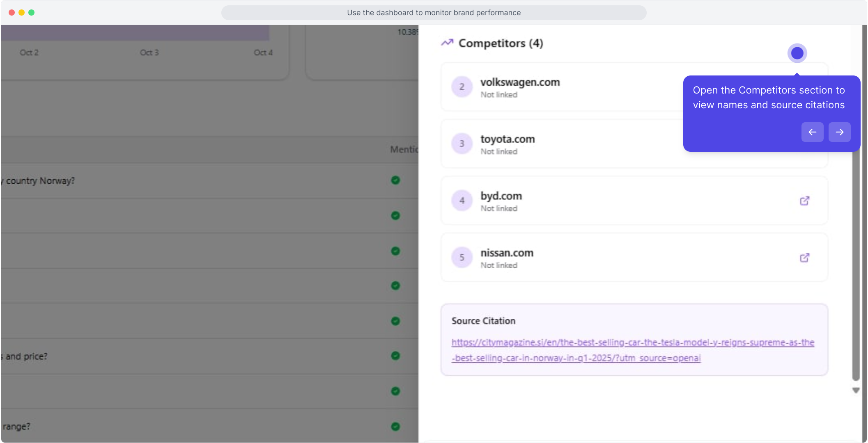Go back using the tooltip's left arrow
Screen dimensions: 868x443
(812, 132)
